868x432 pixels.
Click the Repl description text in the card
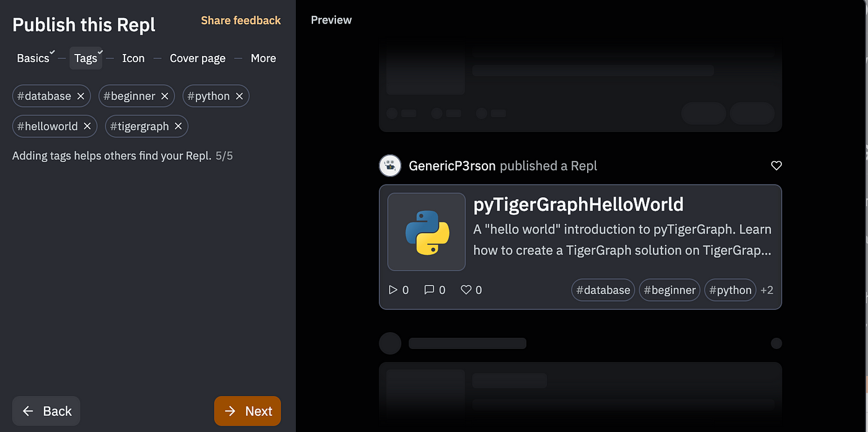click(622, 240)
